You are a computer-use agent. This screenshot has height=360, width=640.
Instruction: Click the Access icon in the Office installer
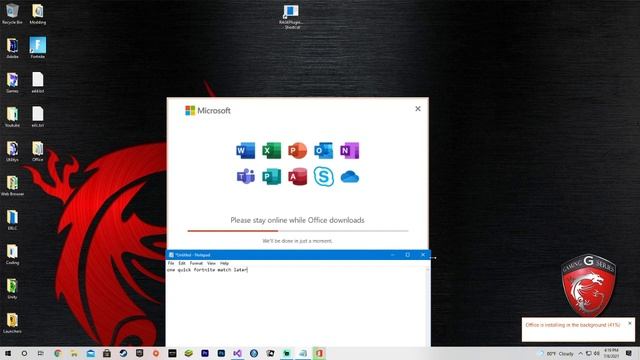point(298,177)
